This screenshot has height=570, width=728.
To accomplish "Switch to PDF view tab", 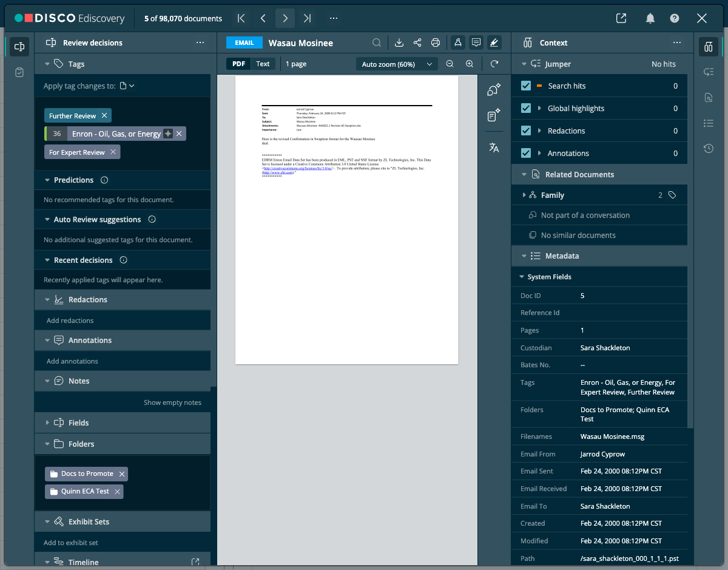I will [239, 64].
